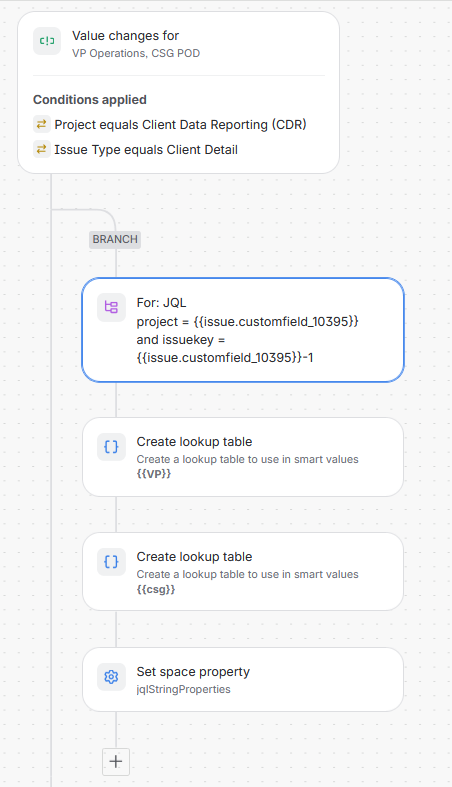452x787 pixels.
Task: Click 'Project equals Client Data Reporting (CDR)' condition
Action: tap(180, 124)
